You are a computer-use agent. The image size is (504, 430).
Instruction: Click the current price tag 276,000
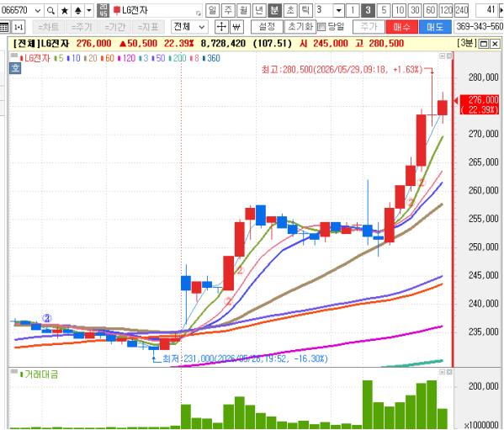[480, 105]
